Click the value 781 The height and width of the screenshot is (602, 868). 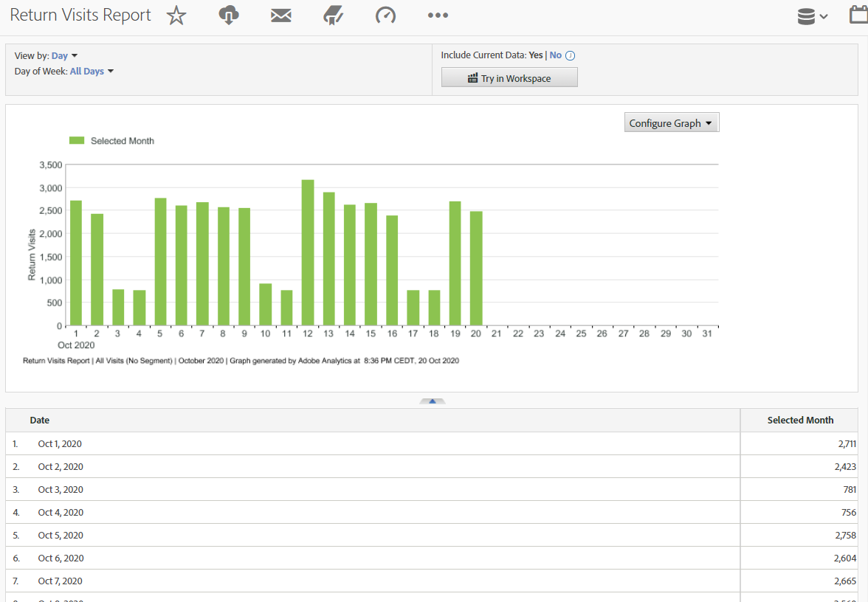[850, 490]
